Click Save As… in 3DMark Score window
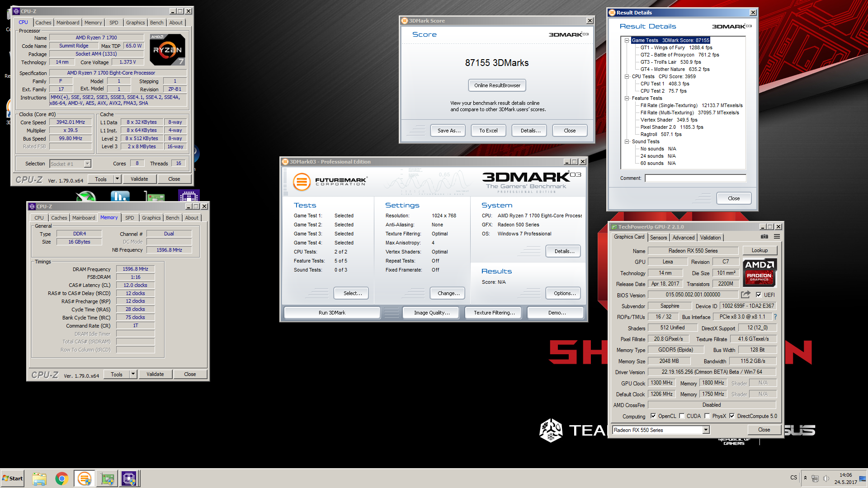 pyautogui.click(x=449, y=131)
